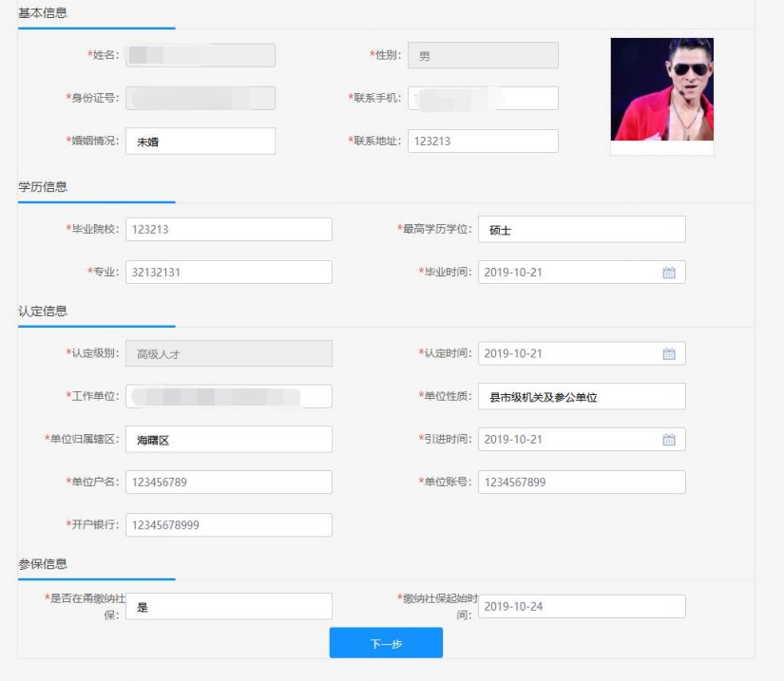Open the calendar icon in 毕业时间 field

668,273
